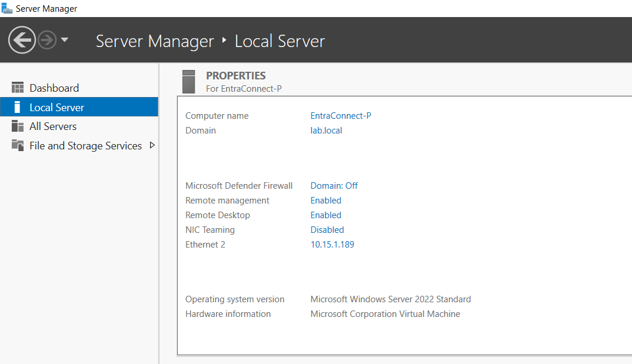Click the 'Hardware information' label
Screen dimensions: 632x364
tap(228, 314)
